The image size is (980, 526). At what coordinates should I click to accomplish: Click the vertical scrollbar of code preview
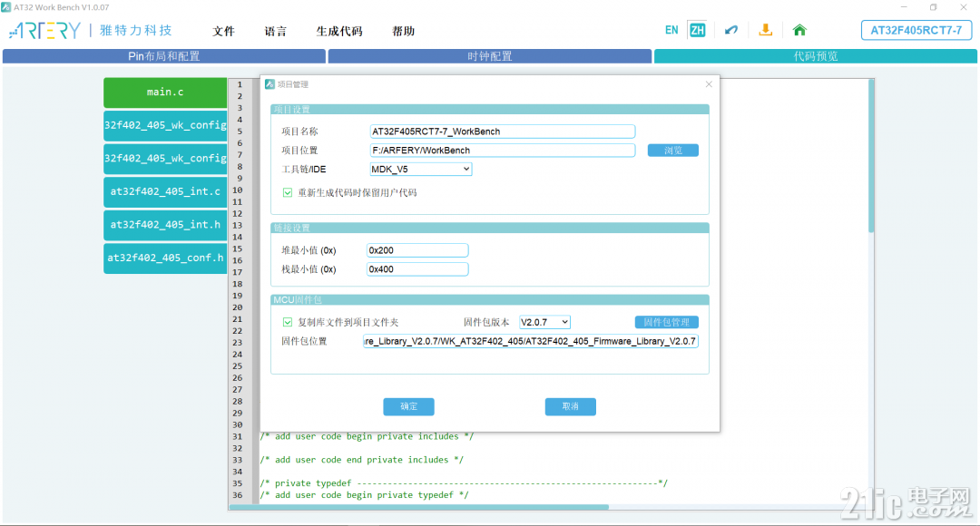(870, 156)
